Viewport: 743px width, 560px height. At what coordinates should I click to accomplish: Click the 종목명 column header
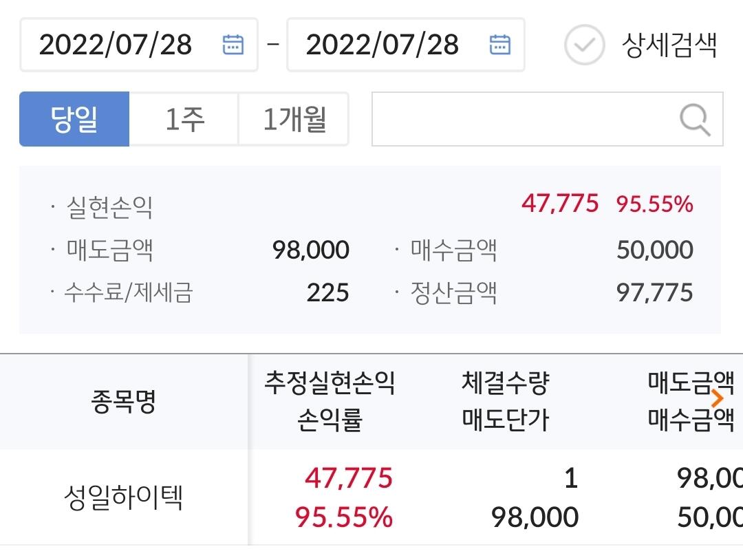pyautogui.click(x=123, y=401)
